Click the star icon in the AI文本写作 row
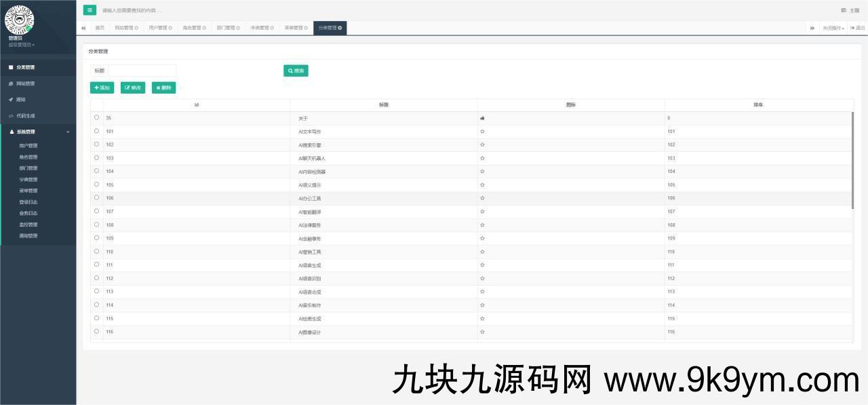The width and height of the screenshot is (868, 405). click(481, 131)
